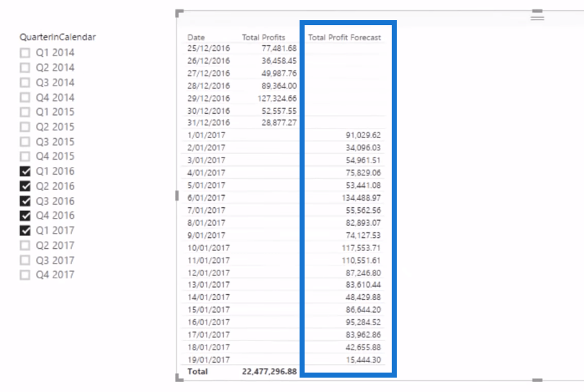Click the 77,481.68 profit value
The height and width of the screenshot is (392, 584).
tap(279, 48)
